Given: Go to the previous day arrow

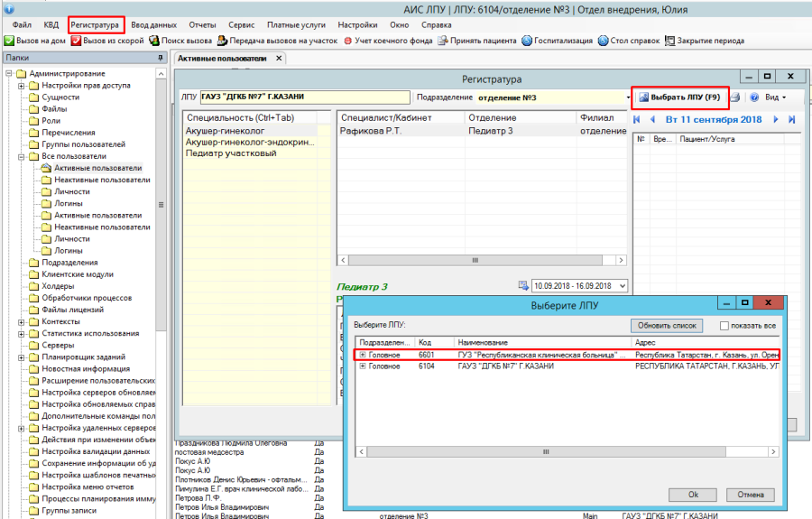Looking at the screenshot, I should pos(652,119).
